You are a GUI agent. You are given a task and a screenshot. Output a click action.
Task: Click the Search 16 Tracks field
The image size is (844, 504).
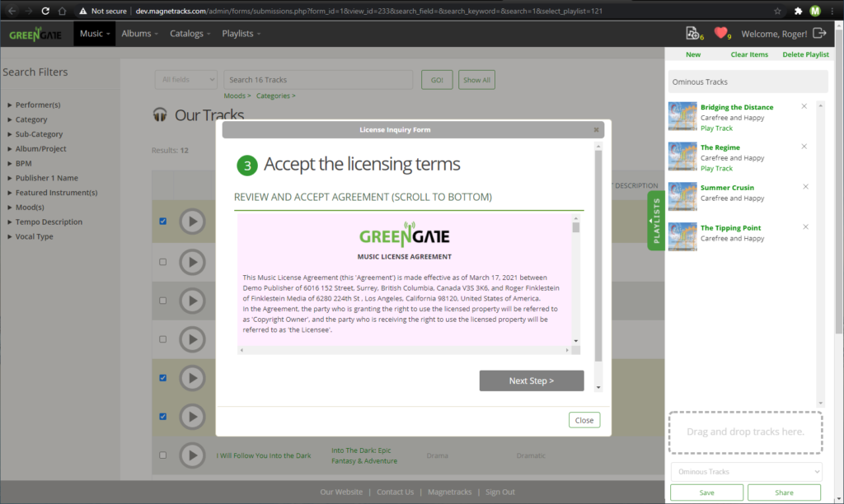click(x=318, y=80)
